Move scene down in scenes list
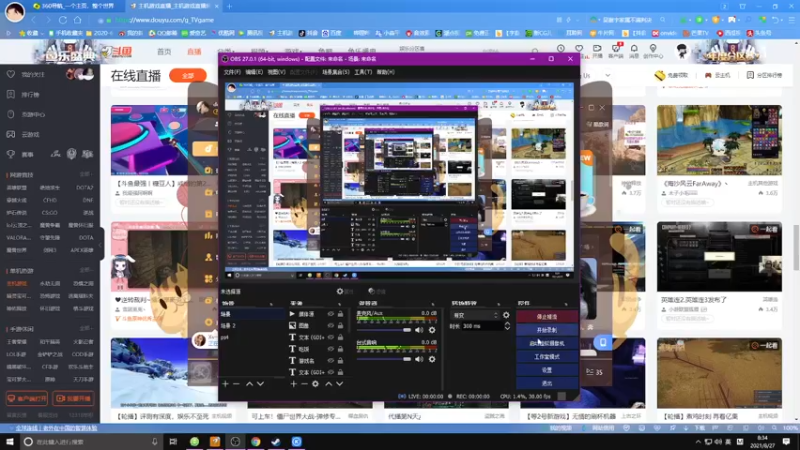Viewport: 800px width, 450px height. [260, 384]
